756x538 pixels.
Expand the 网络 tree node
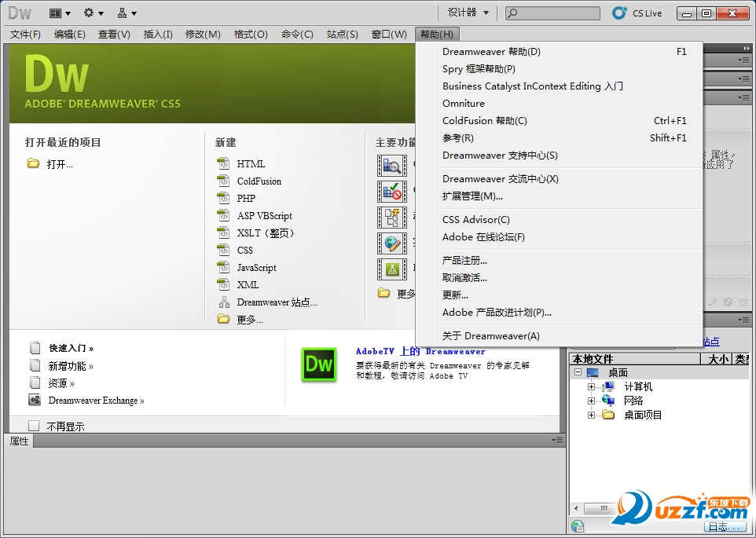[x=591, y=401]
